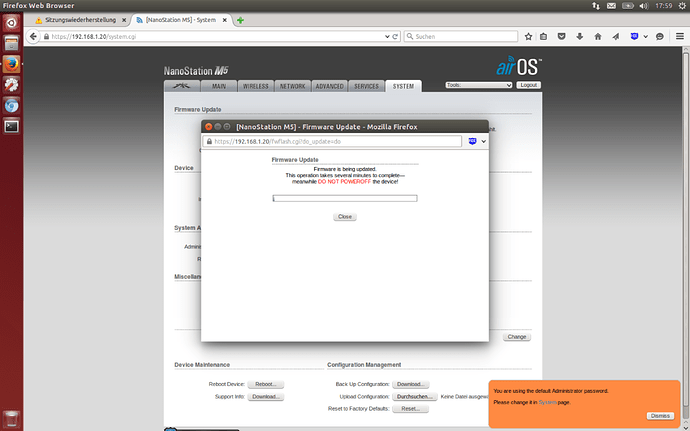Click the reload icon in the address bar
This screenshot has height=431, width=690.
395,36
